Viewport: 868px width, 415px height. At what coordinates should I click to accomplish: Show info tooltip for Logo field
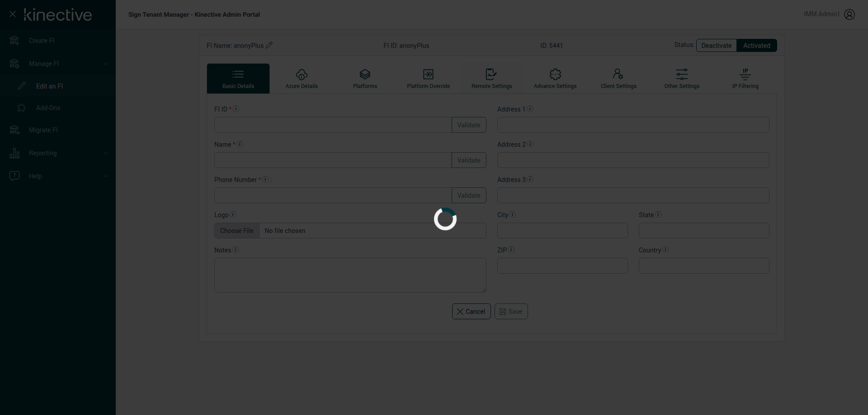click(233, 214)
